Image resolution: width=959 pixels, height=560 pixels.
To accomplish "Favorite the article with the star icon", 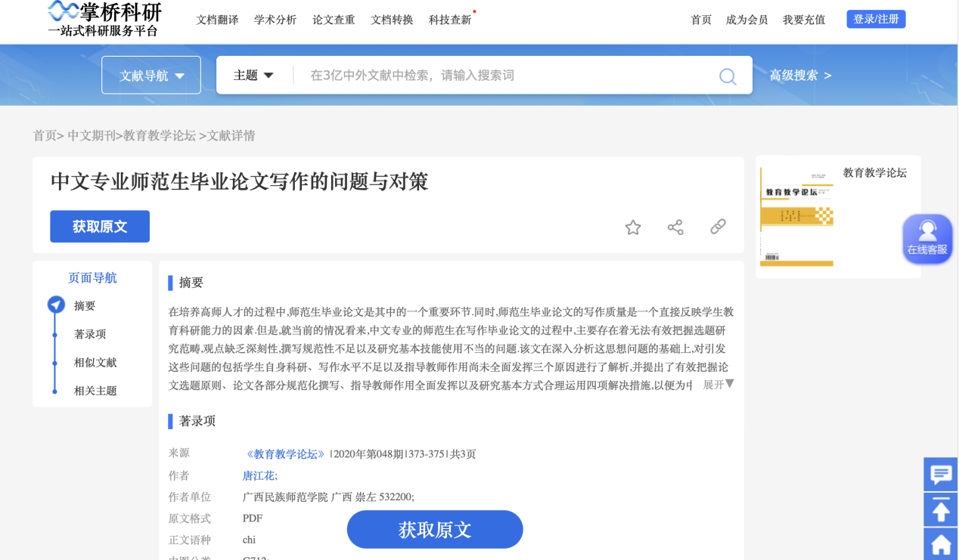I will (633, 227).
